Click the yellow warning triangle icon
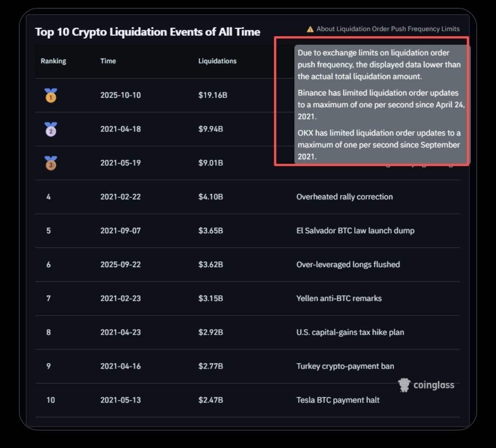 coord(310,29)
